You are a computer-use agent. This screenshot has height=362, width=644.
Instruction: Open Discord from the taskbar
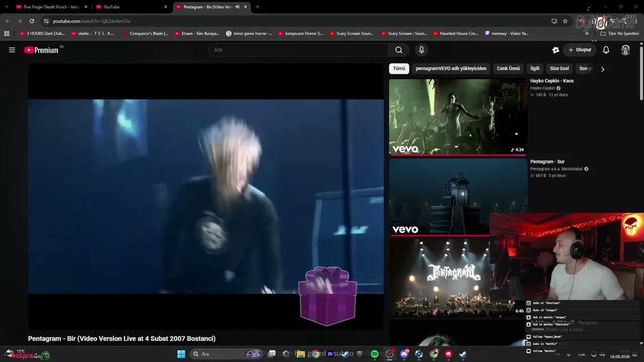pos(404,354)
